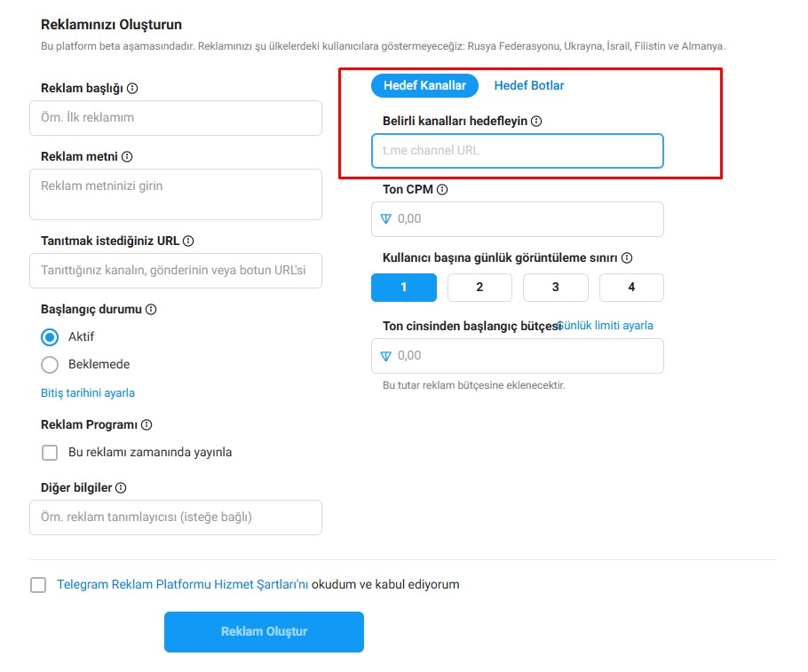Show info for Kullanıcı başına günlük görüntüleme sınırı
The image size is (808, 672).
click(x=627, y=257)
